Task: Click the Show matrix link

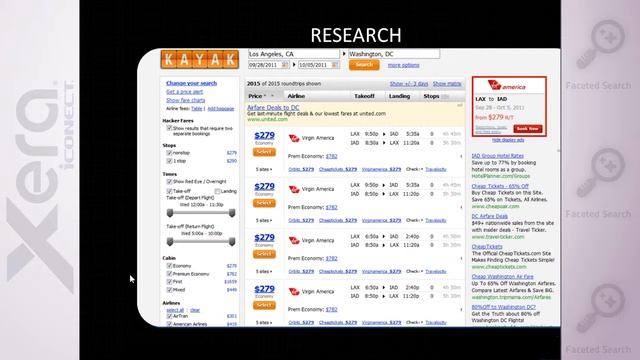Action: (x=447, y=84)
